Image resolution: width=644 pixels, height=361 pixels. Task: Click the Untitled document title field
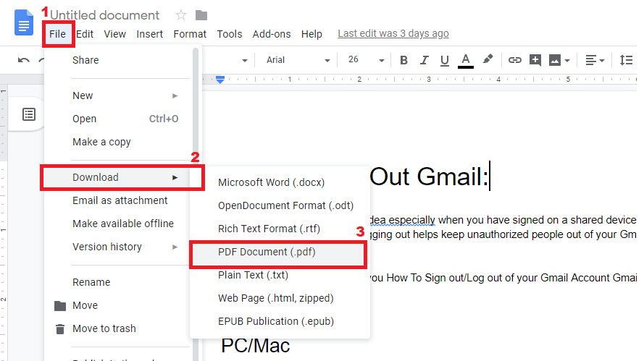click(105, 15)
